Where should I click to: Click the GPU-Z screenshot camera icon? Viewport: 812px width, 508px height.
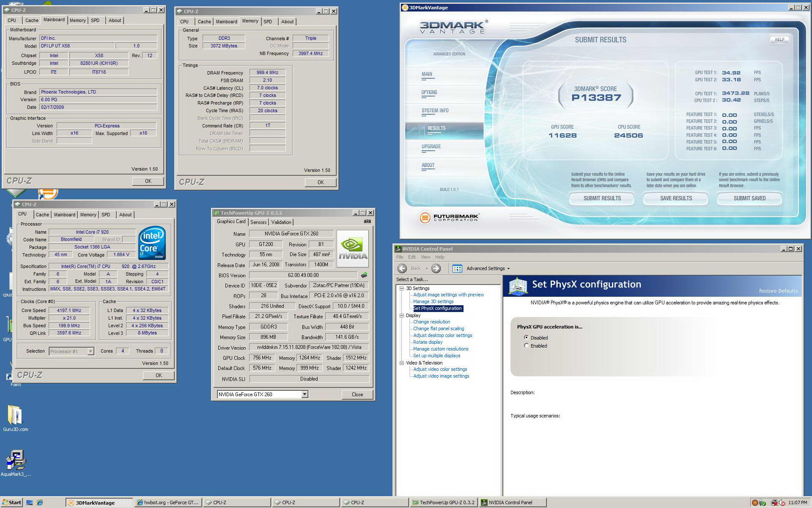click(368, 221)
